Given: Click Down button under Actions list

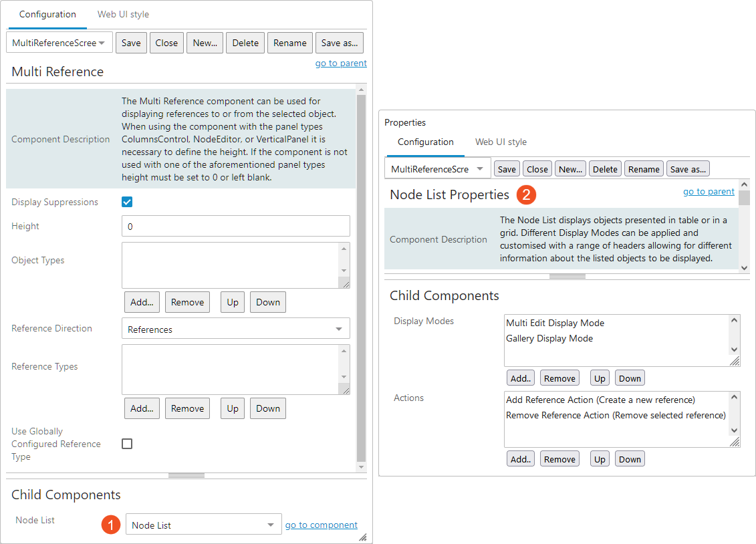Looking at the screenshot, I should (x=630, y=459).
